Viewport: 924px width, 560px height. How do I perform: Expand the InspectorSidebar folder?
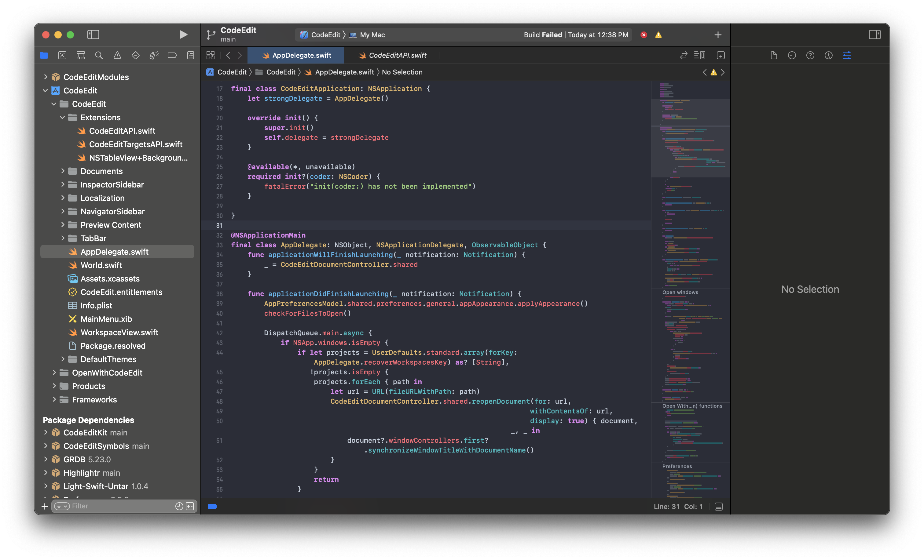tap(62, 184)
